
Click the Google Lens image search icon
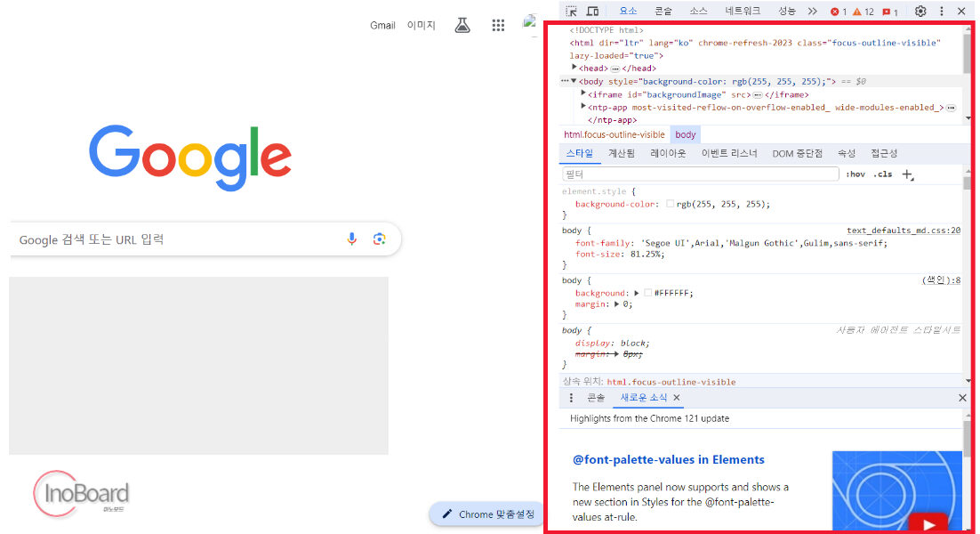pyautogui.click(x=380, y=239)
